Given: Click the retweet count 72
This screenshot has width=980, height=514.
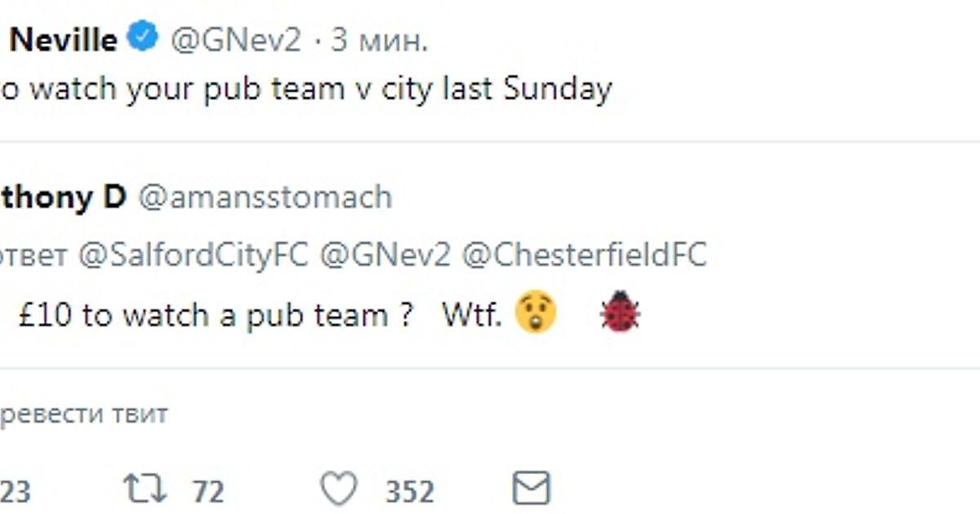Looking at the screenshot, I should coord(208,492).
